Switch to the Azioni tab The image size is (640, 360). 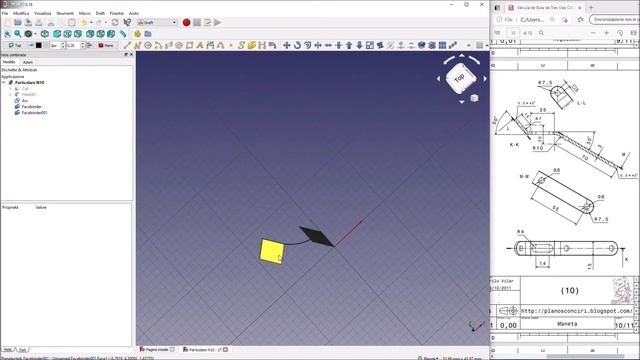pos(28,62)
